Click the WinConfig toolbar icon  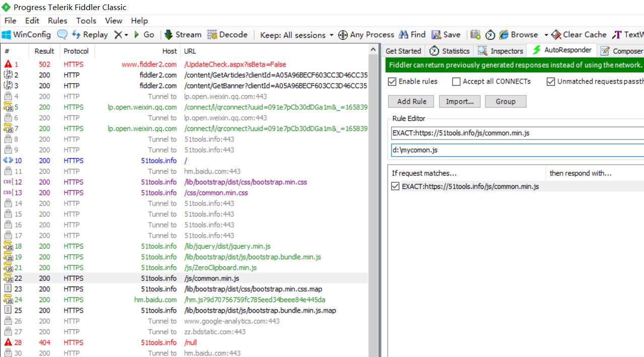tap(7, 35)
